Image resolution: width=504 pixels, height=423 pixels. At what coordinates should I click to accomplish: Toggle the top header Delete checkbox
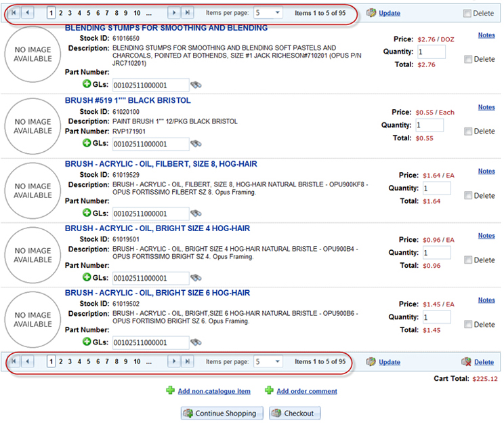[467, 13]
